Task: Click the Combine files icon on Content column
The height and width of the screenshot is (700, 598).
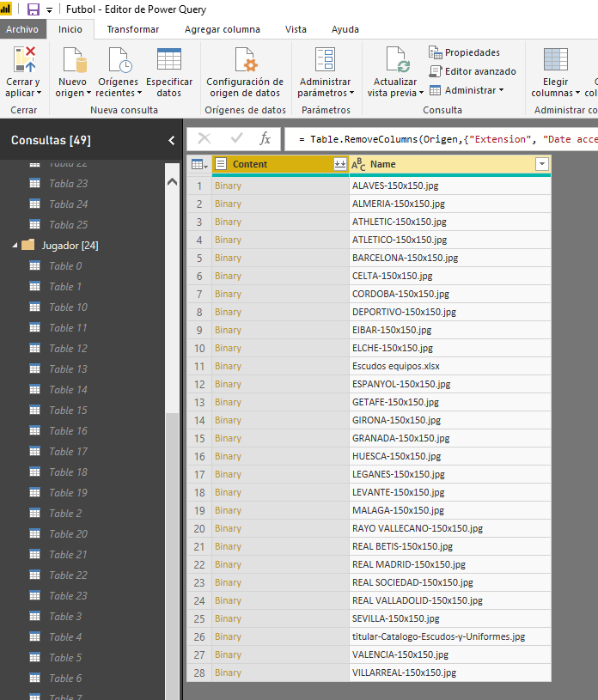Action: [340, 164]
